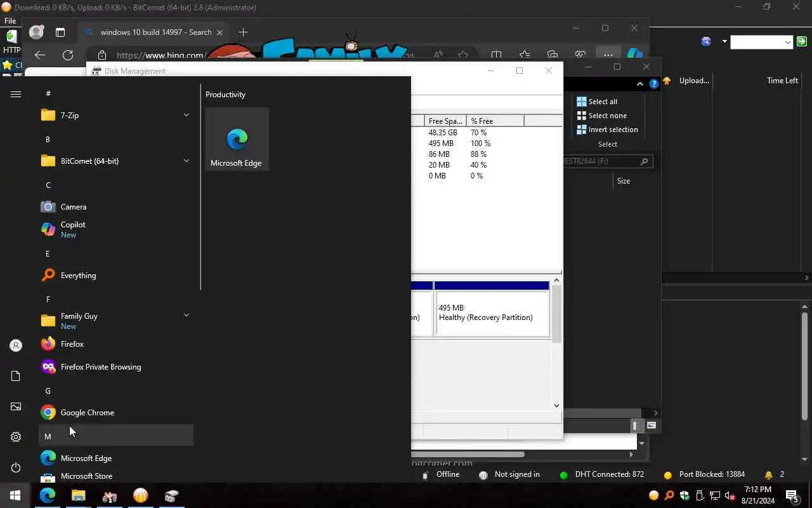Open Edge favorites star-list icon
The height and width of the screenshot is (508, 812).
point(525,55)
